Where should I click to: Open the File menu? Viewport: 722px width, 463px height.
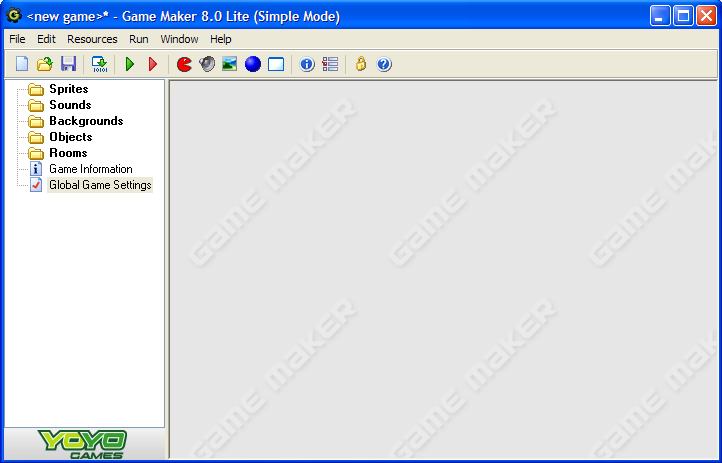(17, 39)
